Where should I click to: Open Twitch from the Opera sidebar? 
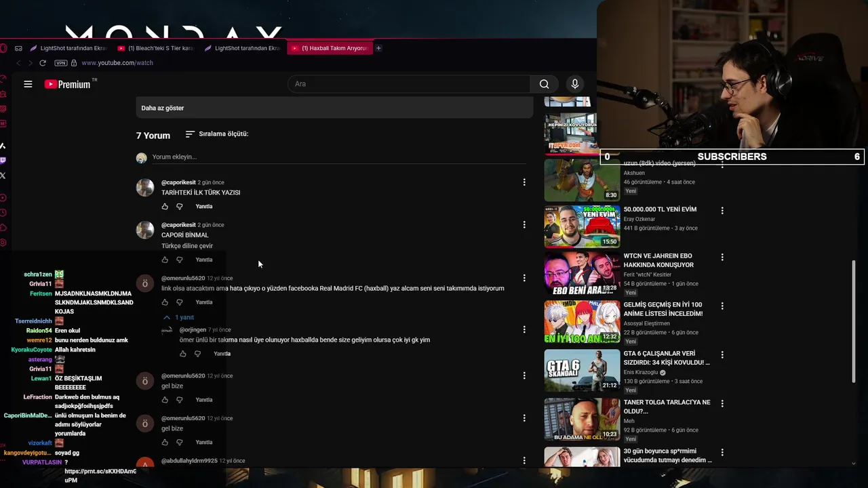click(3, 161)
